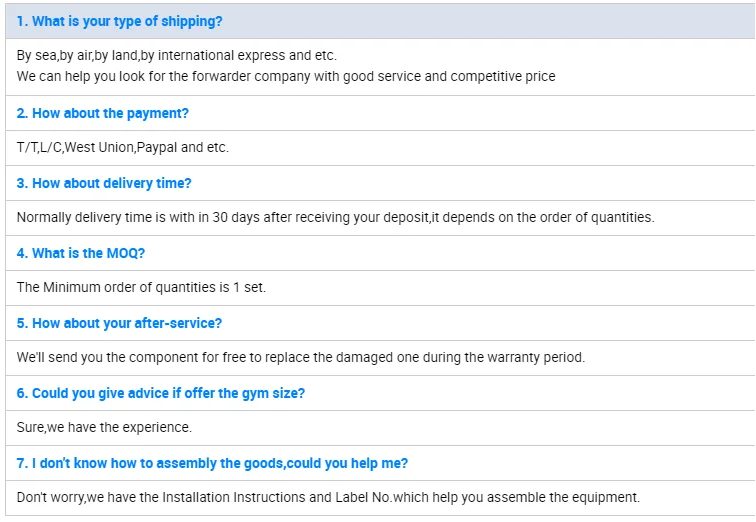Click the free component replacement answer
This screenshot has height=522, width=756.
coord(300,357)
